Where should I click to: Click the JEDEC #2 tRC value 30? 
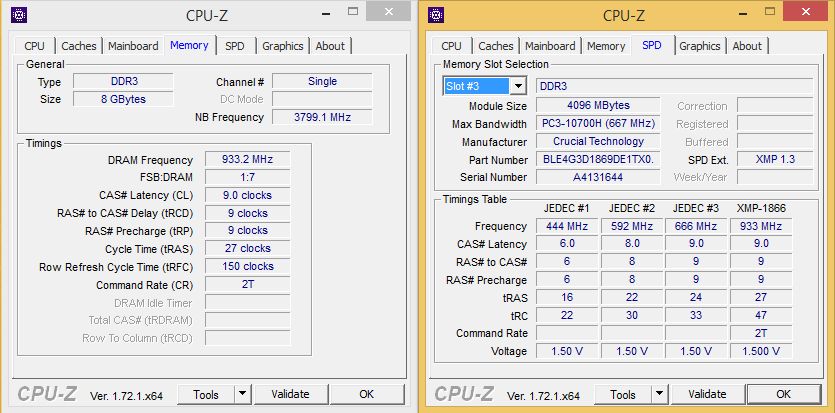click(632, 315)
